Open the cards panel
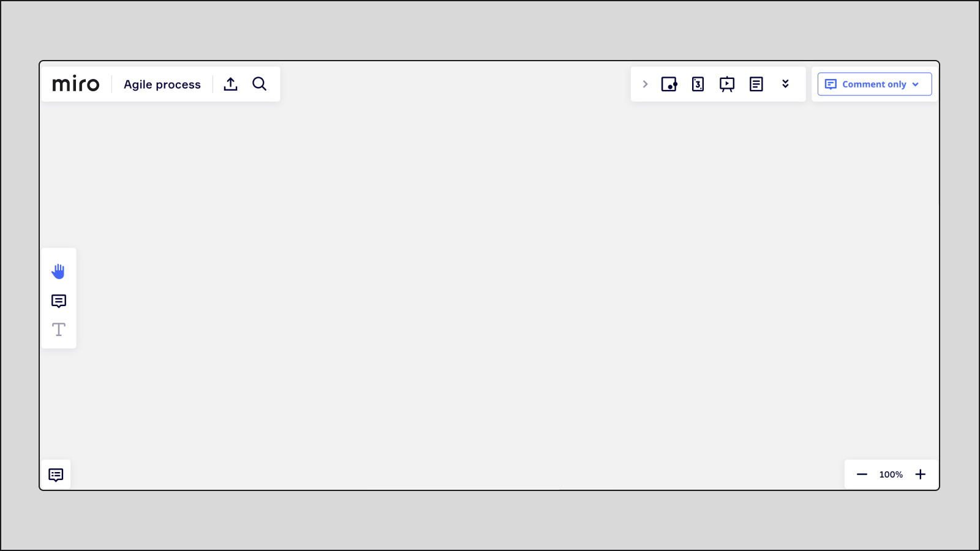Image resolution: width=980 pixels, height=551 pixels. tap(698, 84)
